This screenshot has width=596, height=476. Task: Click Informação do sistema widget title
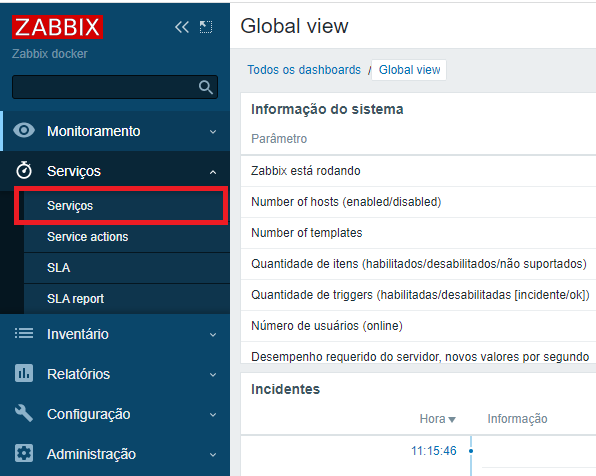tap(327, 109)
